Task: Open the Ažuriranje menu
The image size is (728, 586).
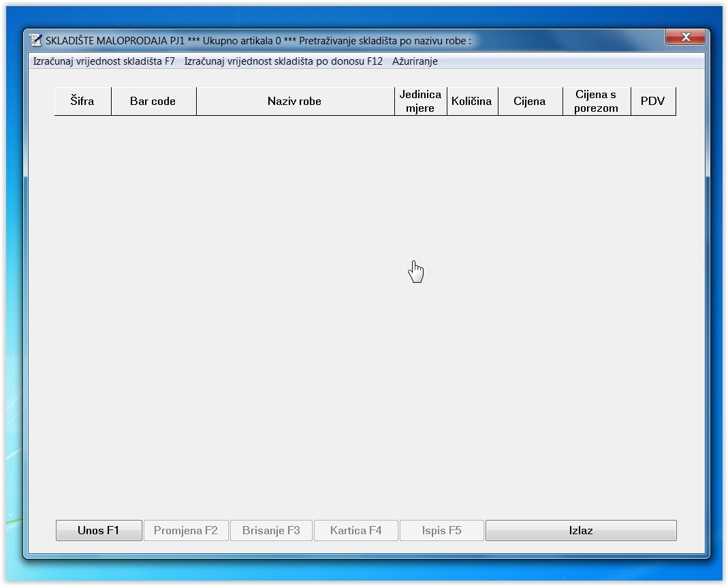Action: coord(415,61)
